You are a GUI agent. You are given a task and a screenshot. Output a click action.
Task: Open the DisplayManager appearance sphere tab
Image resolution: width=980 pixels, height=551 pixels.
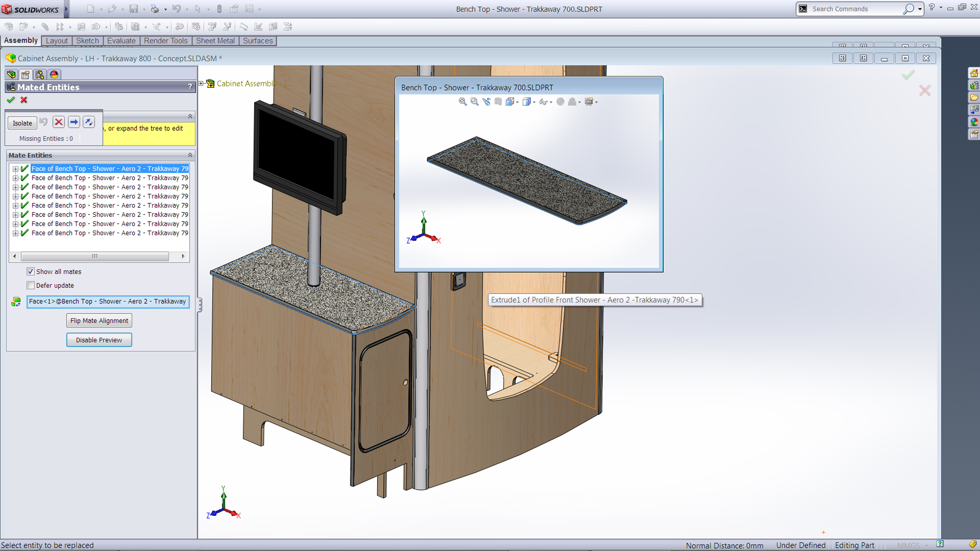tap(54, 74)
